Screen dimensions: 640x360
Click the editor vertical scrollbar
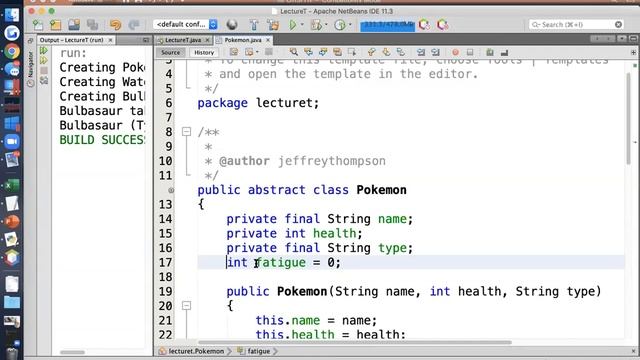629,119
